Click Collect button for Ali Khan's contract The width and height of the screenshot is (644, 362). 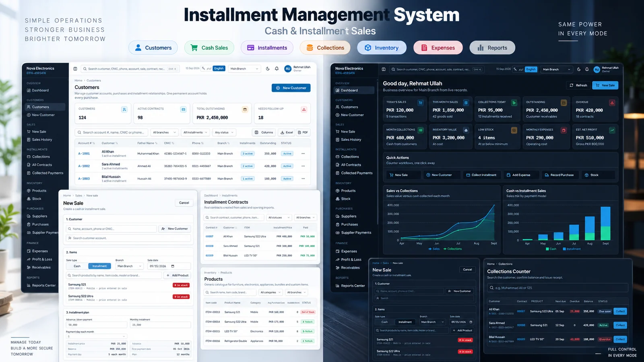(620, 311)
